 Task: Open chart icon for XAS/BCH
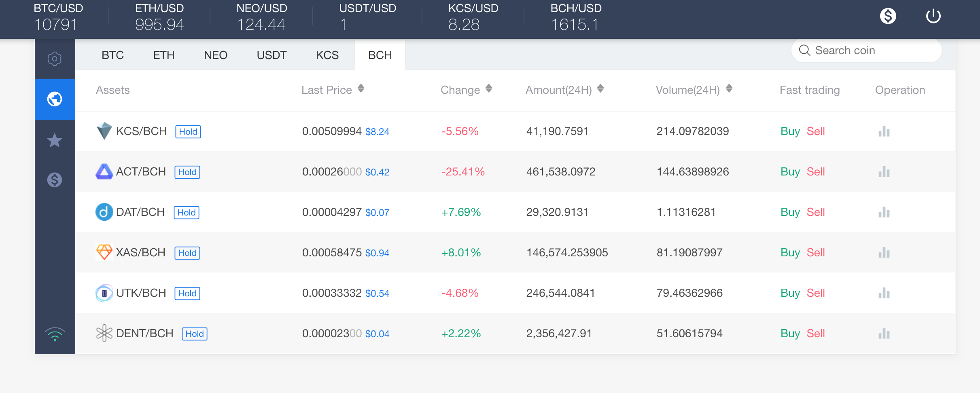click(884, 253)
